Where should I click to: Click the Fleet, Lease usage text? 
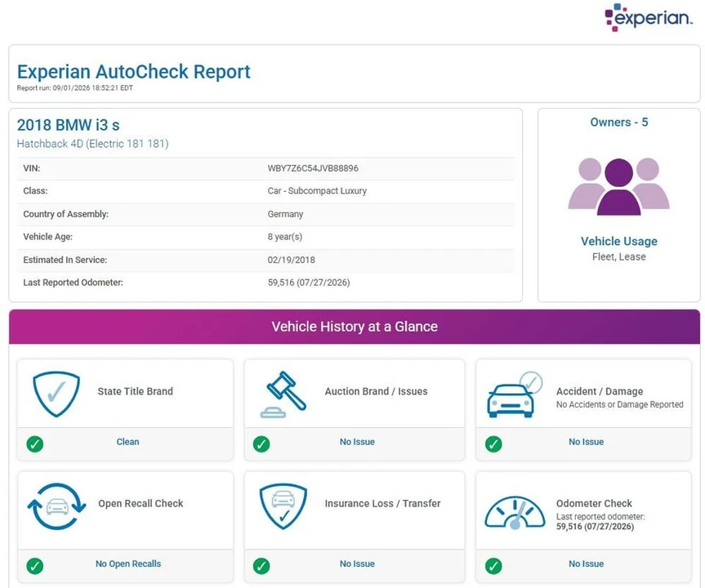click(x=618, y=256)
